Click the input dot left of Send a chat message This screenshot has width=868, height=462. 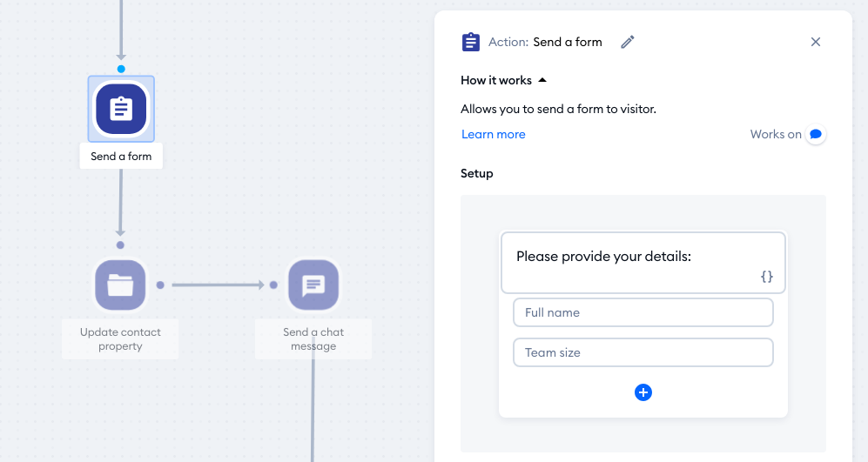pyautogui.click(x=273, y=285)
